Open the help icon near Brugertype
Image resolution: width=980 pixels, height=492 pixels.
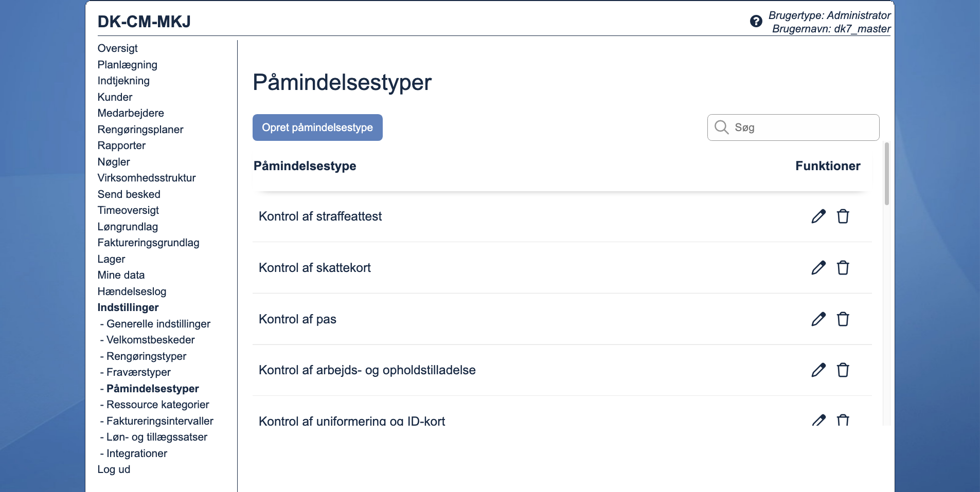coord(756,21)
